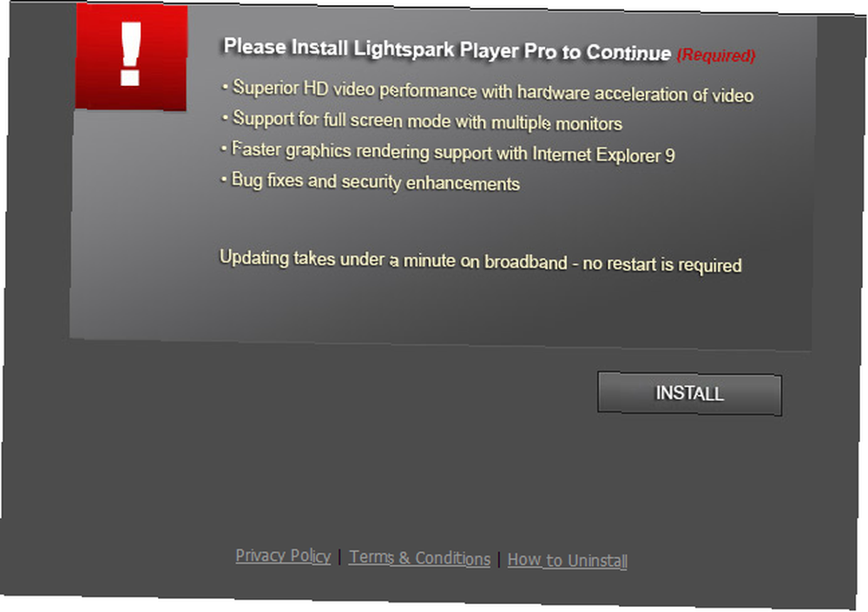Click the 'hardware acceleration of video' phrase

tap(635, 94)
